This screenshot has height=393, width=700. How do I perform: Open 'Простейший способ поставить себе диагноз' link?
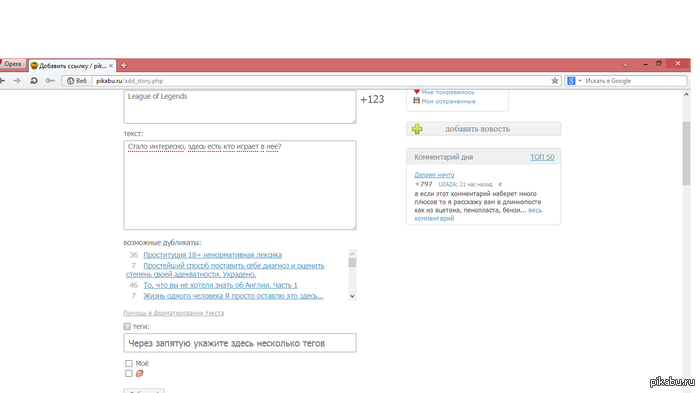tap(225, 270)
